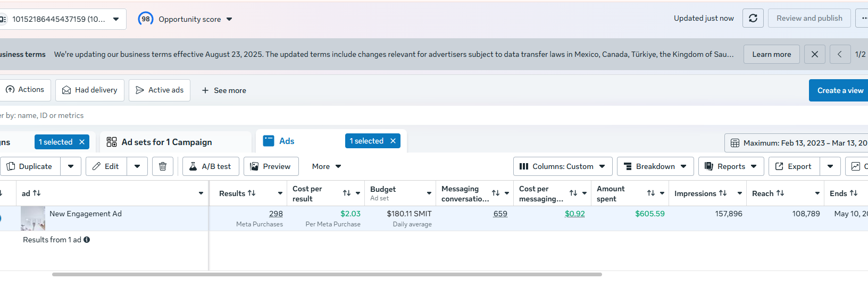Expand the Duplicate options arrow
868x288 pixels.
[x=71, y=166]
